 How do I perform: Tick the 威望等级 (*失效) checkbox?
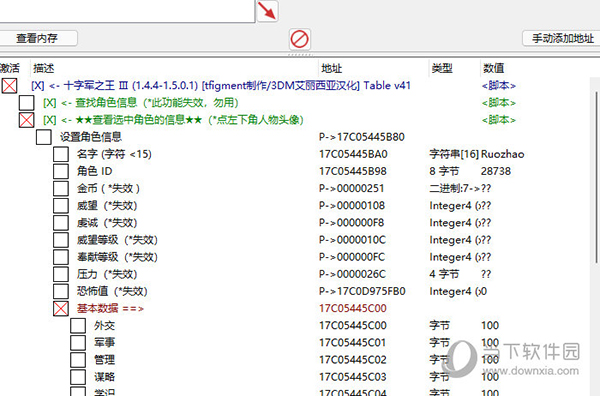[x=61, y=240]
